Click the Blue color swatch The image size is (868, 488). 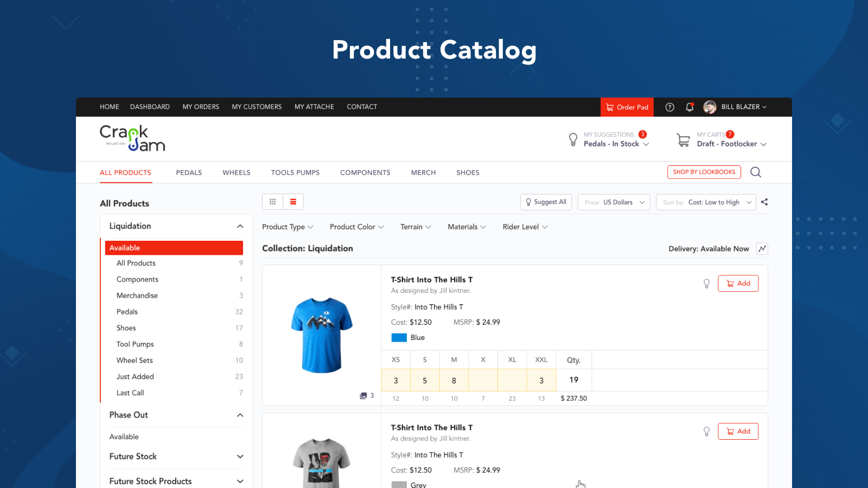pos(399,338)
